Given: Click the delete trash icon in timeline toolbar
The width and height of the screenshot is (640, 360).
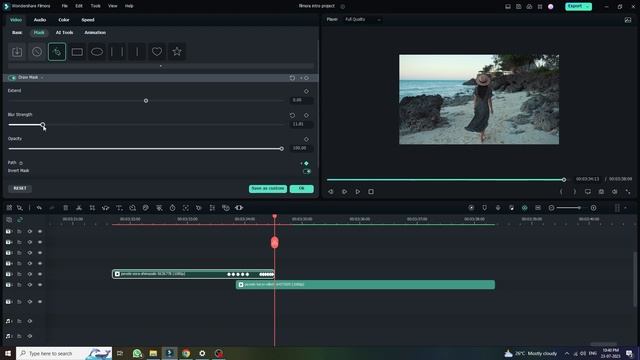Looking at the screenshot, I should 65,208.
